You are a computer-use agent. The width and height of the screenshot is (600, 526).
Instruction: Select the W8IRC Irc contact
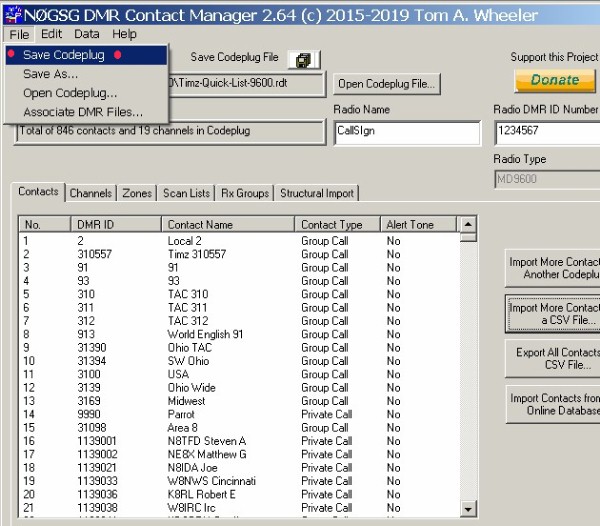pos(239,508)
